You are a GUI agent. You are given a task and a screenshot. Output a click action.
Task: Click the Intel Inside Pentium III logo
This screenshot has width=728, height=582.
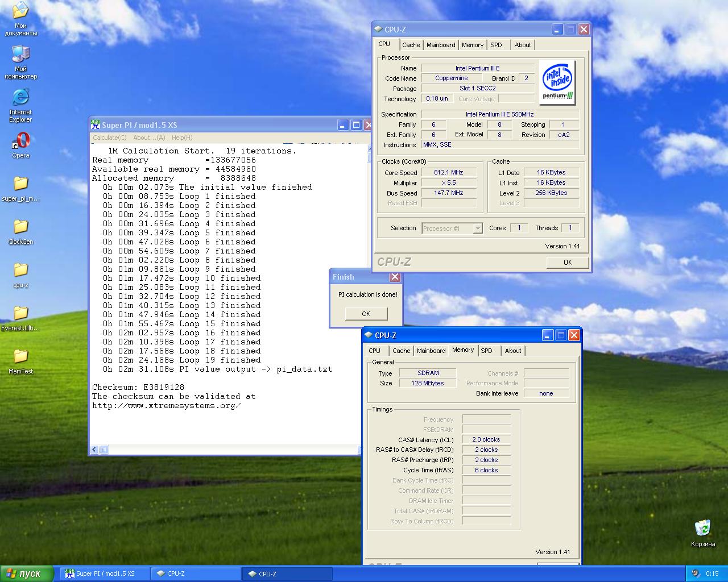pyautogui.click(x=557, y=82)
